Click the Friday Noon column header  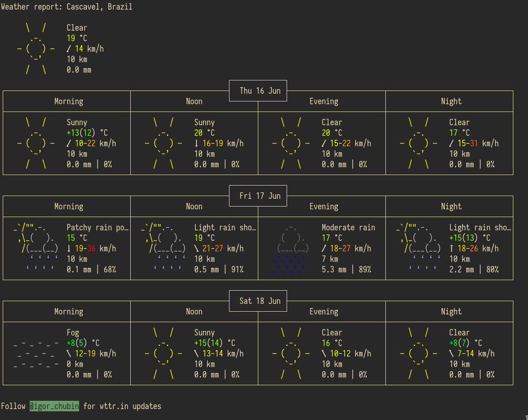(194, 206)
